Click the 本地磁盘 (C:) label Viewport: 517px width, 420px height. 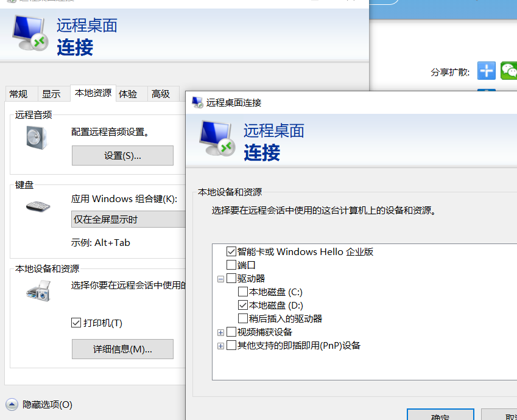click(276, 292)
